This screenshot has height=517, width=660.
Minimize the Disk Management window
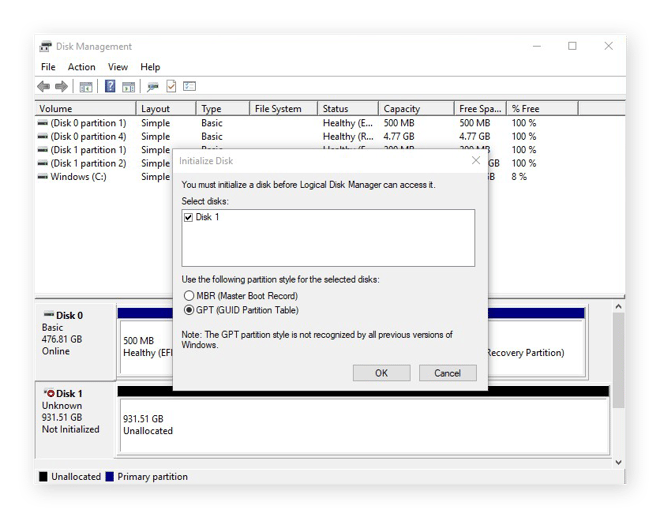(x=537, y=46)
